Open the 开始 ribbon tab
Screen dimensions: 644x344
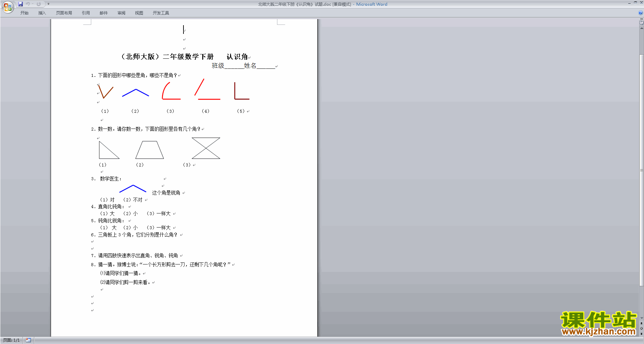(24, 13)
